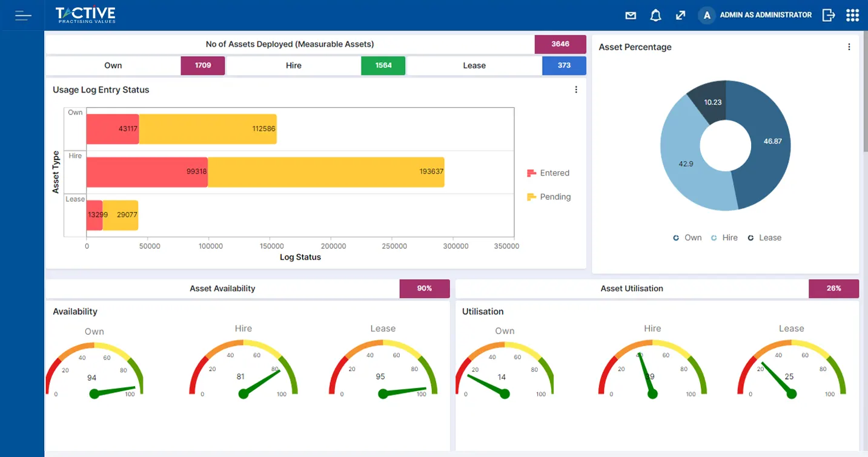
Task: Open Asset Percentage three-dot menu
Action: click(849, 47)
